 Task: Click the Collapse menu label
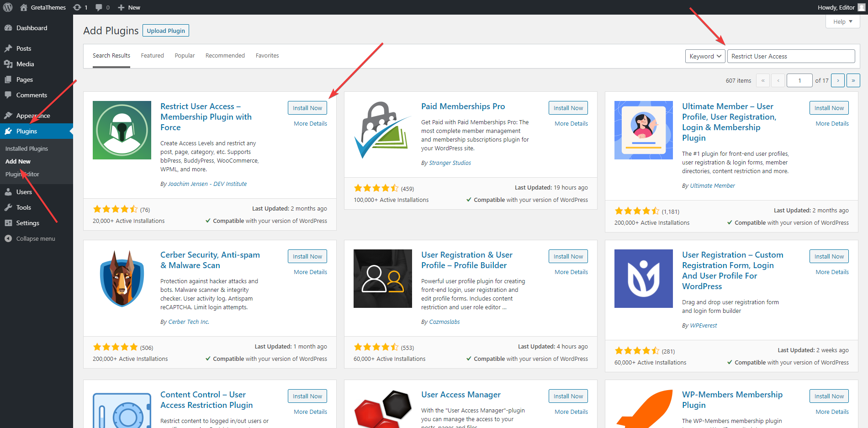[x=36, y=238]
